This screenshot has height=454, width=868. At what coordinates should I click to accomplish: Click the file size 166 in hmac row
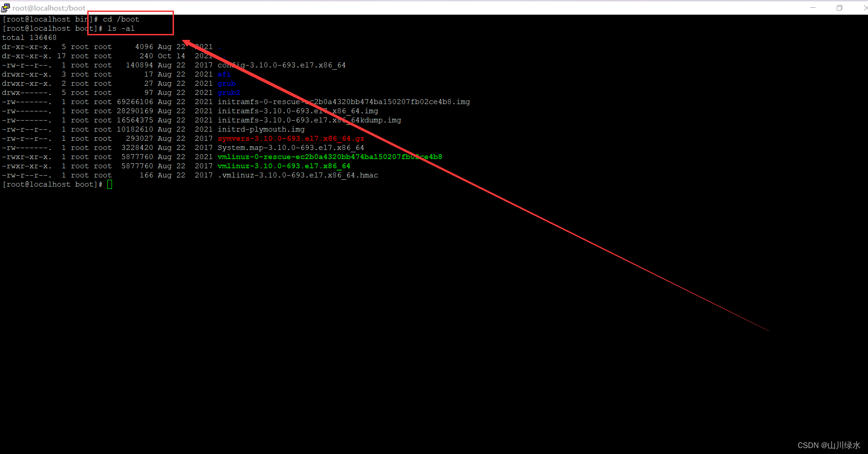[146, 175]
